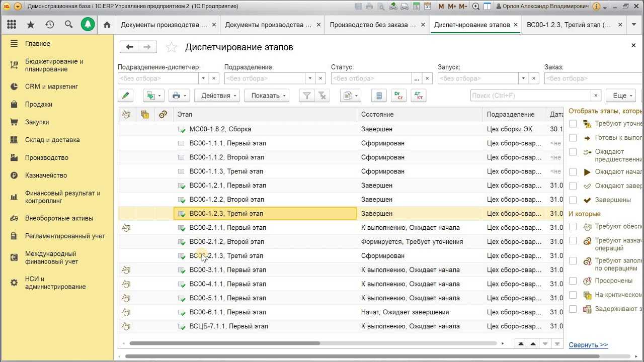Expand the Действия dropdown menu
Screen dimensions: 644x362
217,96
